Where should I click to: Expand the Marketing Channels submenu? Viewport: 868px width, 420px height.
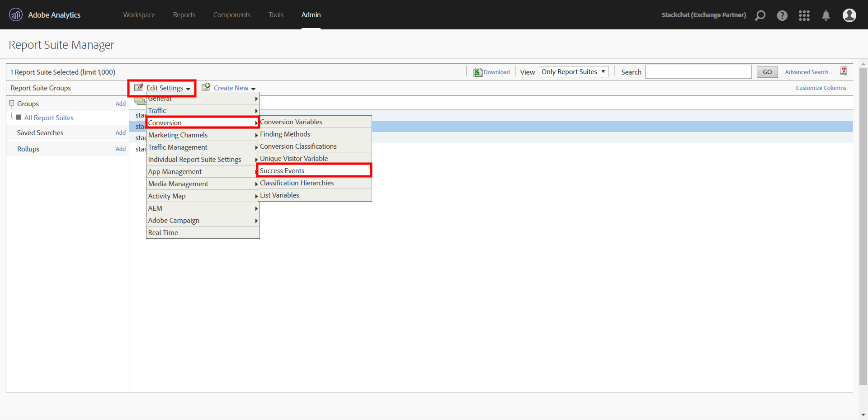point(203,135)
